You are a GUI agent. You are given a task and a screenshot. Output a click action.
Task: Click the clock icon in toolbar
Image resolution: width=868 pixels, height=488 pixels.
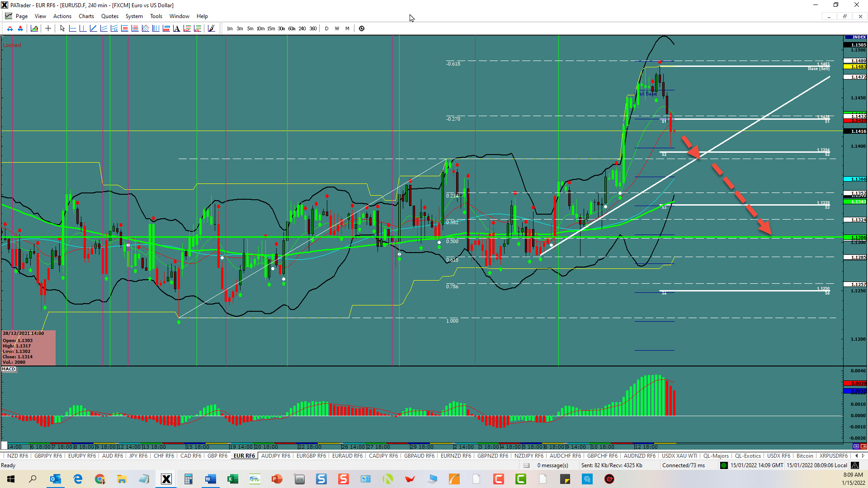tap(362, 28)
